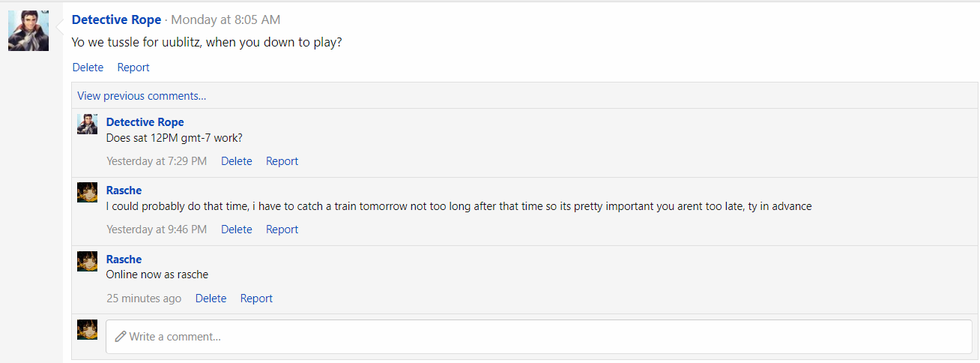Report the 'Online now as rasche' comment
The width and height of the screenshot is (980, 363).
pos(256,298)
